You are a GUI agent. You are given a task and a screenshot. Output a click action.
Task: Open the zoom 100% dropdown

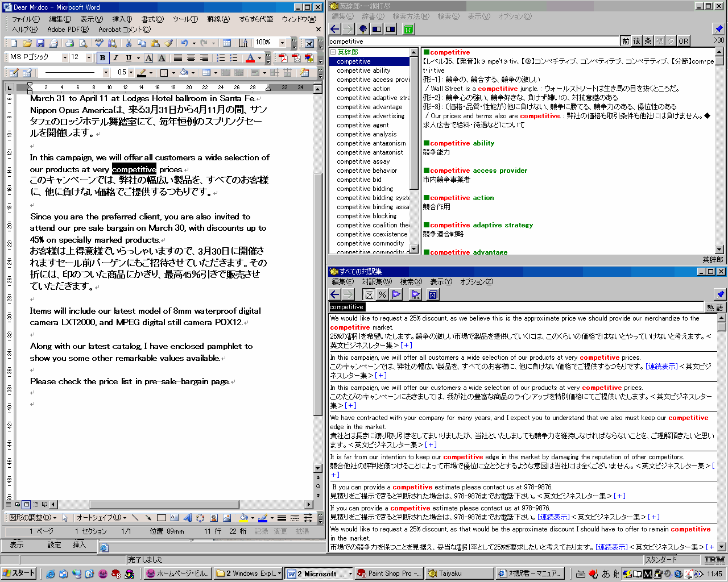pos(282,43)
